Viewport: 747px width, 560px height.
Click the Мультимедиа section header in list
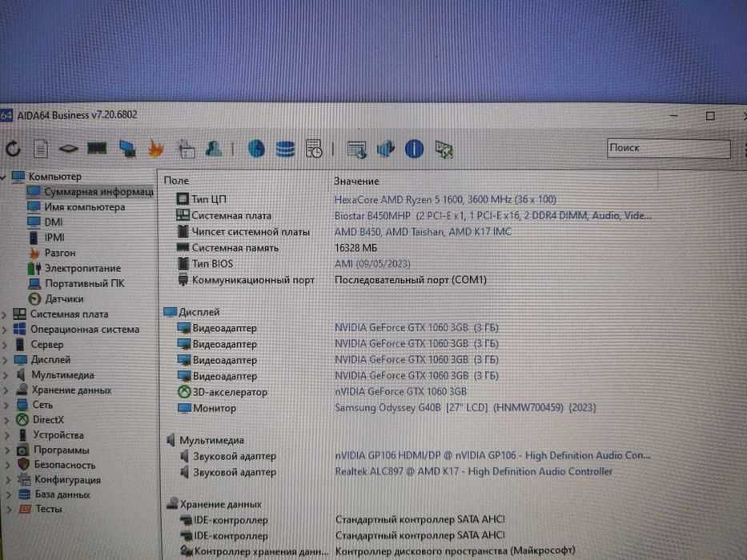pos(205,441)
